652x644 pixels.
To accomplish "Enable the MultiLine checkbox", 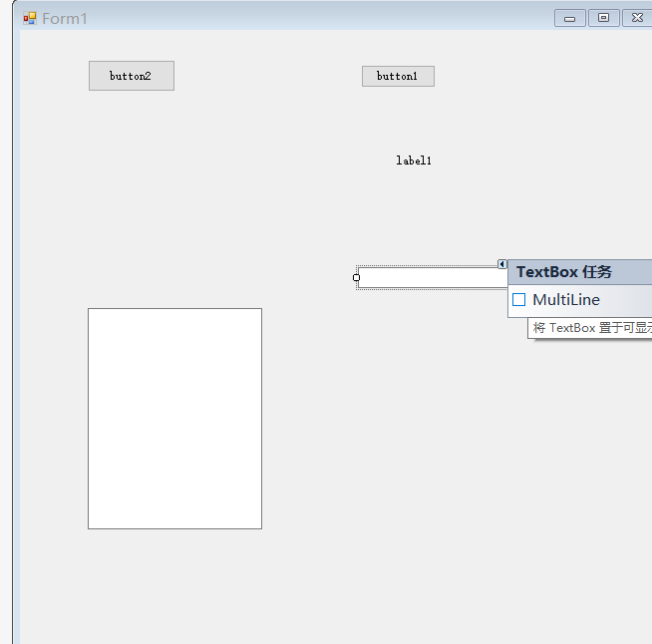I will point(518,299).
